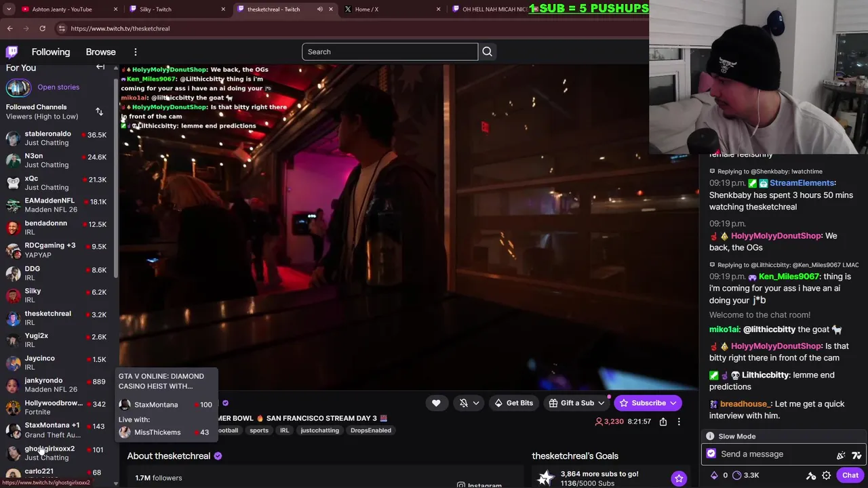
Task: View site info icon in the address bar
Action: 62,28
